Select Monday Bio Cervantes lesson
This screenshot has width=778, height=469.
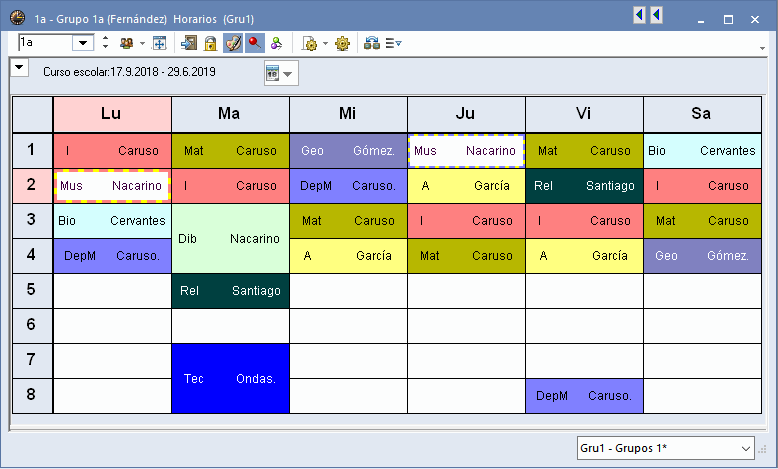[112, 221]
